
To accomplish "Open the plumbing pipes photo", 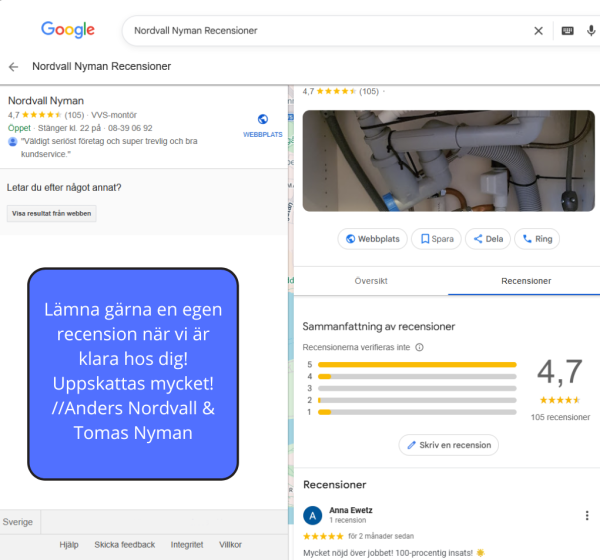I will click(448, 161).
